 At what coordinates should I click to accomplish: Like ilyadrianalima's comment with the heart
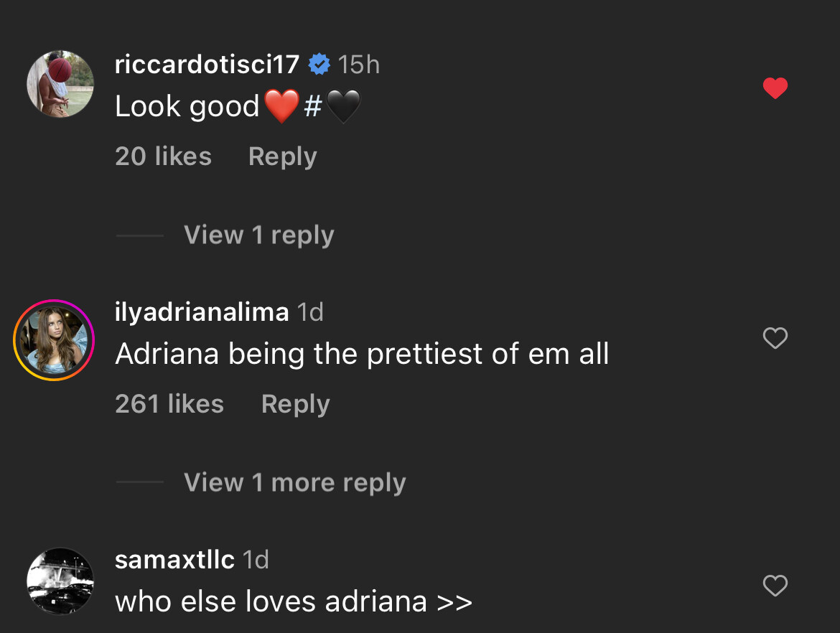[x=775, y=337]
